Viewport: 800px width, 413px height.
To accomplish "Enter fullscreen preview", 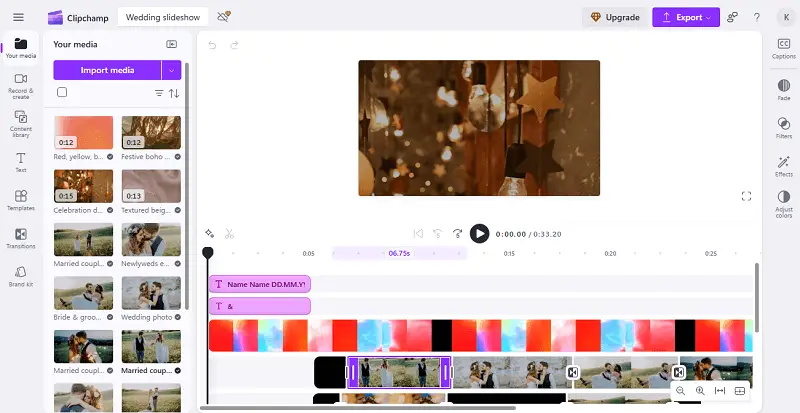I will (x=746, y=196).
